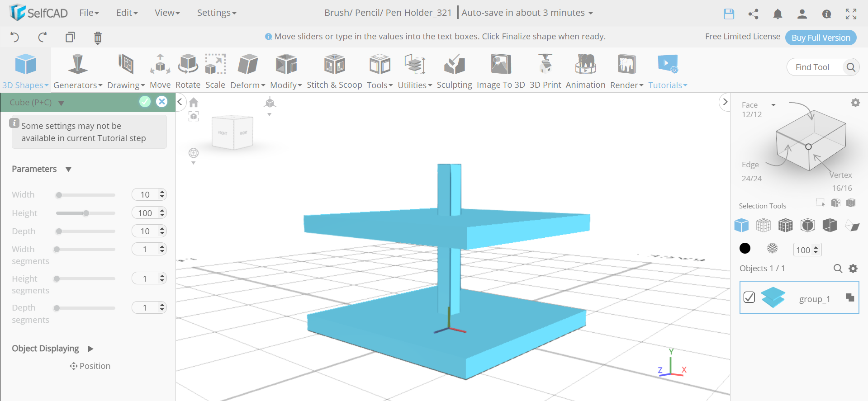The image size is (868, 401).
Task: Collapse the left panel arrow
Action: [180, 102]
